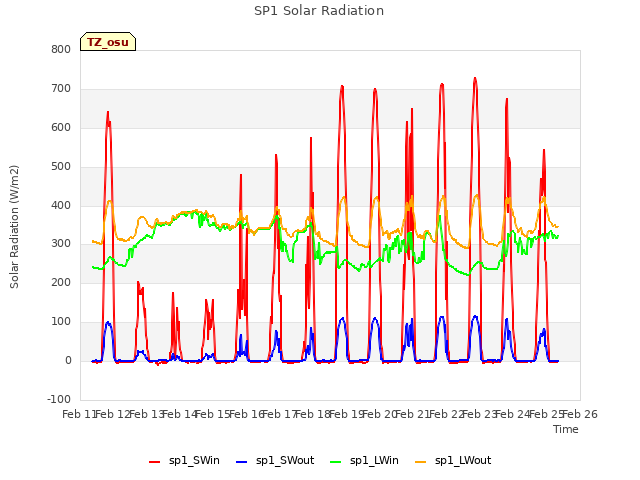Image resolution: width=640 pixels, height=480 pixels.
Task: Click the Solar Radiation (W/m2) axis title
Action: coord(14,227)
